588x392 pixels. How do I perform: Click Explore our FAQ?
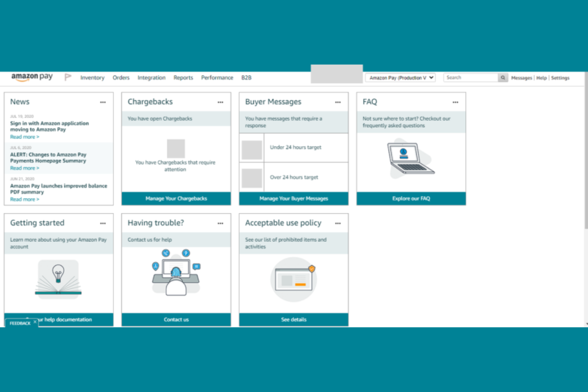click(411, 198)
